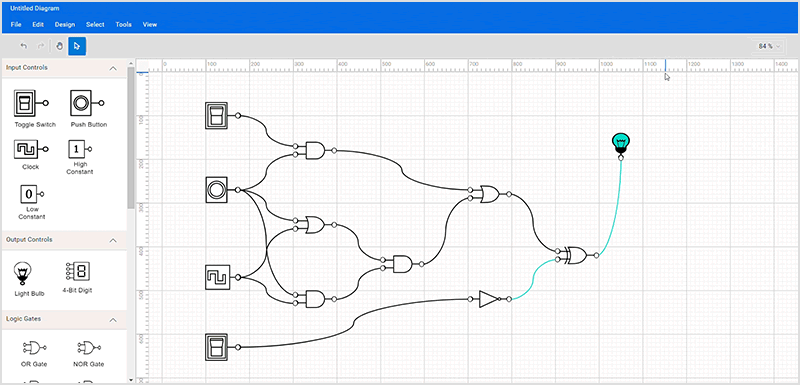Pick the Low Constant palette symbol
This screenshot has height=385, width=800.
[32, 194]
